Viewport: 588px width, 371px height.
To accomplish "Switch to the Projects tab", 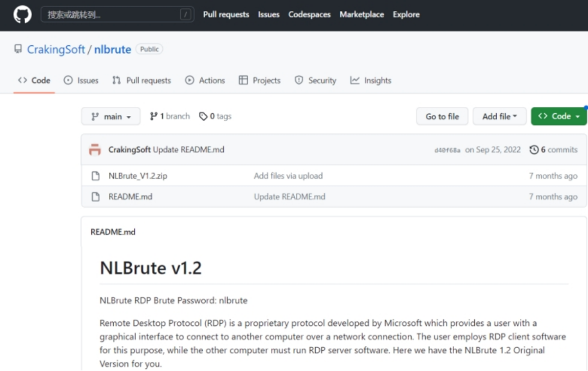I will coord(260,80).
